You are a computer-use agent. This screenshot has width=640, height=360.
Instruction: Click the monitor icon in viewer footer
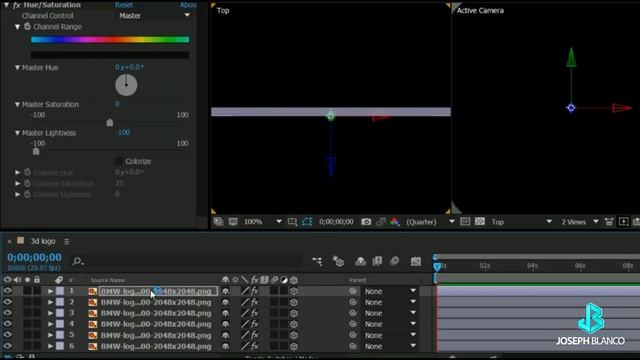point(233,222)
